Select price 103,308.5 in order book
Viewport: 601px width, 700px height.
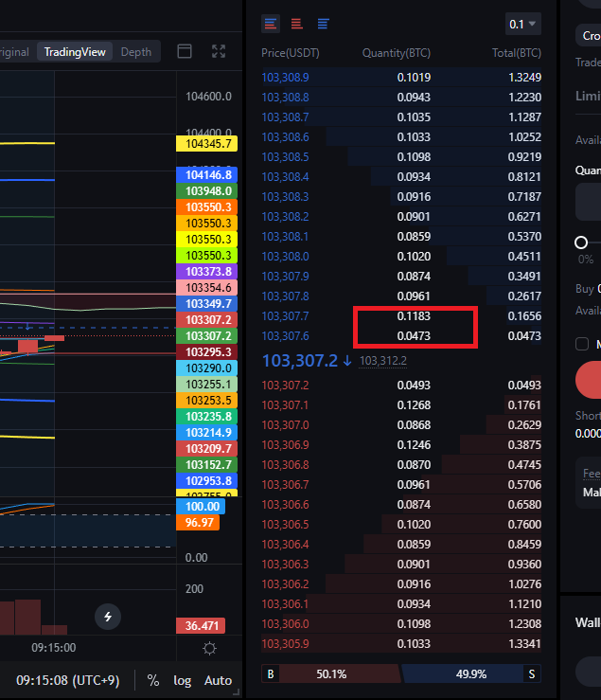click(x=285, y=157)
